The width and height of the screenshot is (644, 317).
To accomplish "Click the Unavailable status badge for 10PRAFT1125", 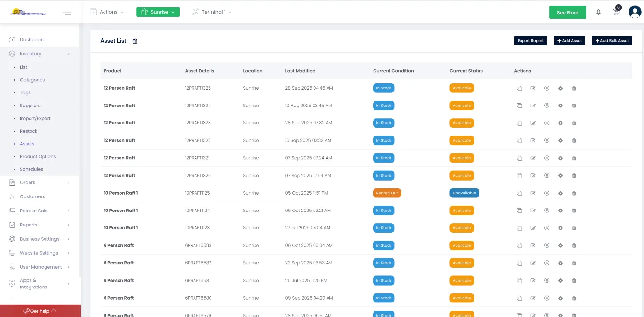I will 464,193.
